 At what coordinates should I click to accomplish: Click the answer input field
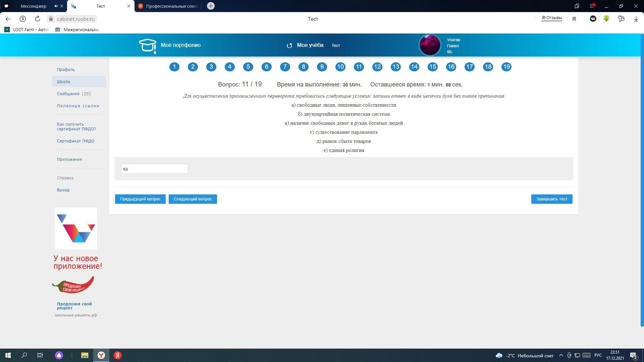[x=154, y=169]
